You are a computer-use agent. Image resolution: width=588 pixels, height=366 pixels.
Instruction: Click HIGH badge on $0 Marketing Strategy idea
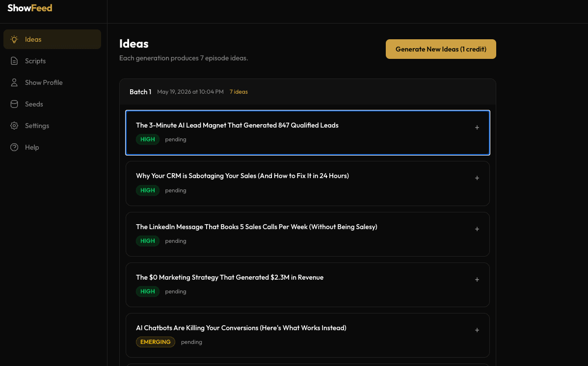click(x=148, y=292)
